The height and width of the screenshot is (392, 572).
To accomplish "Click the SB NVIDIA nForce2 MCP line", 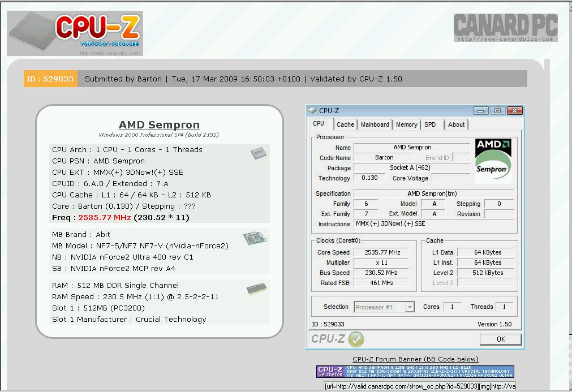I will (114, 268).
